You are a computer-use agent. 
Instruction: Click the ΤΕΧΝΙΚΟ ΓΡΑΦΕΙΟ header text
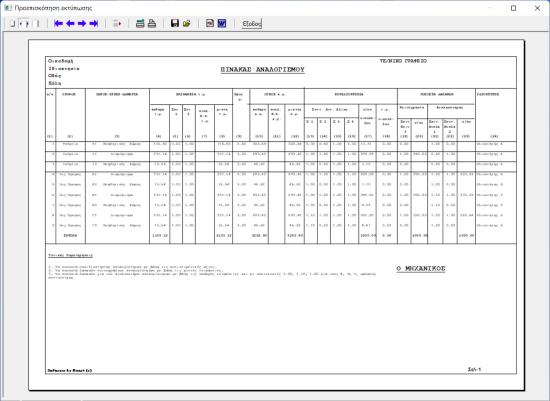pos(403,61)
